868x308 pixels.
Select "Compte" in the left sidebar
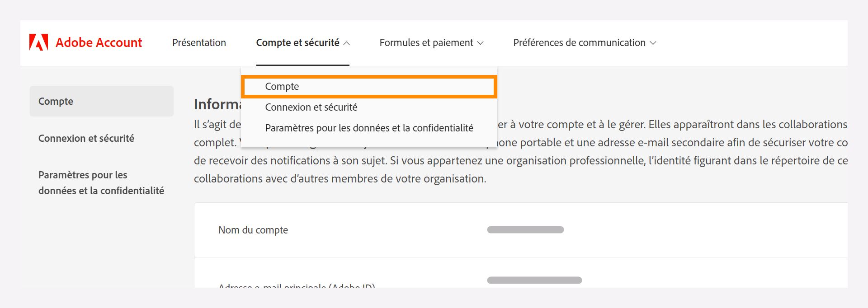pyautogui.click(x=55, y=101)
